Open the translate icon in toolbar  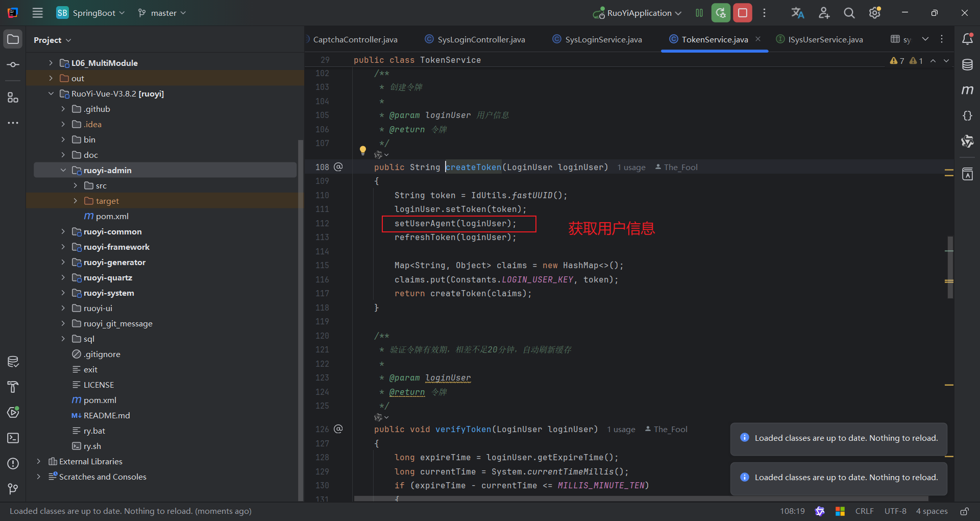798,13
